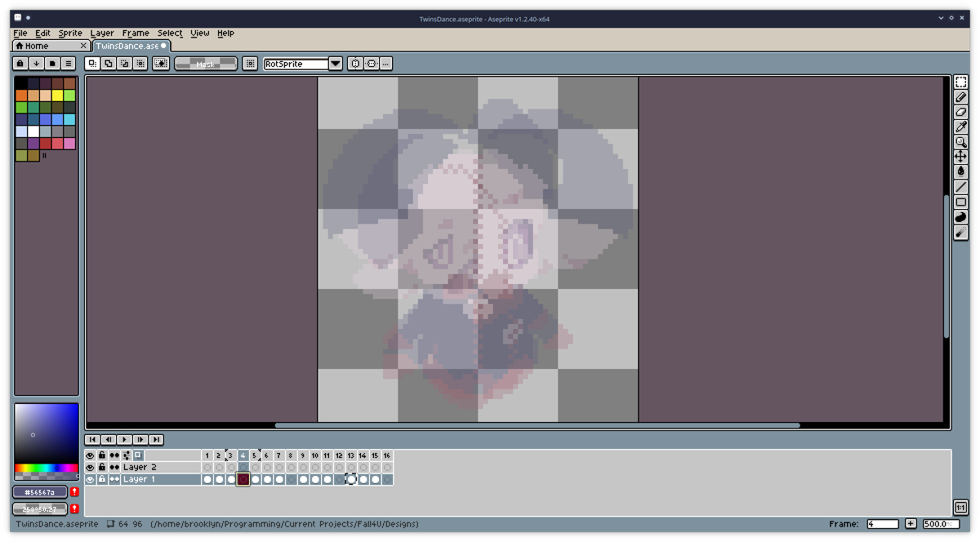Jump to first frame playback button

(92, 439)
